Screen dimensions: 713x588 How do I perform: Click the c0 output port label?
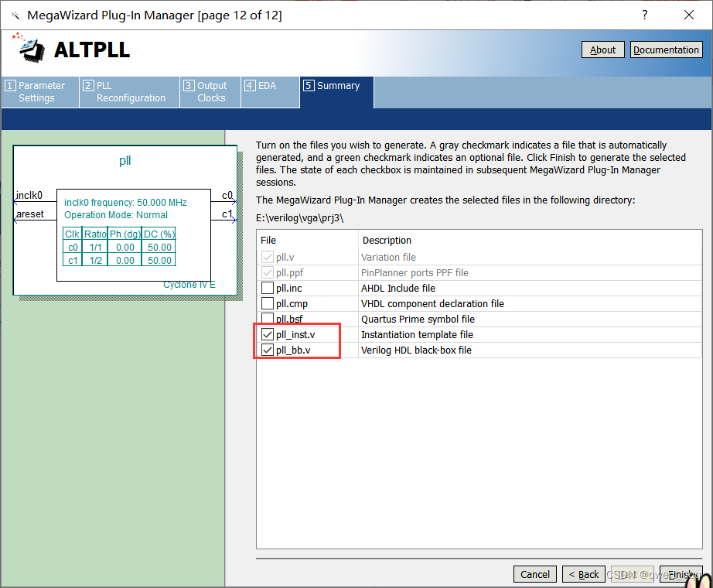(227, 195)
